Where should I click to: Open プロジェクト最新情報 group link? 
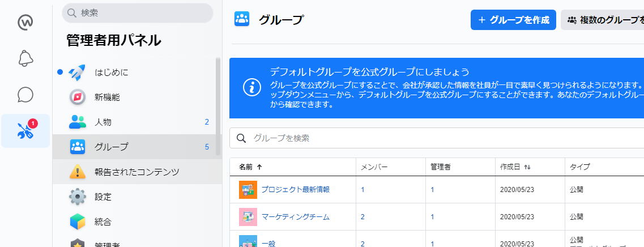coord(296,189)
